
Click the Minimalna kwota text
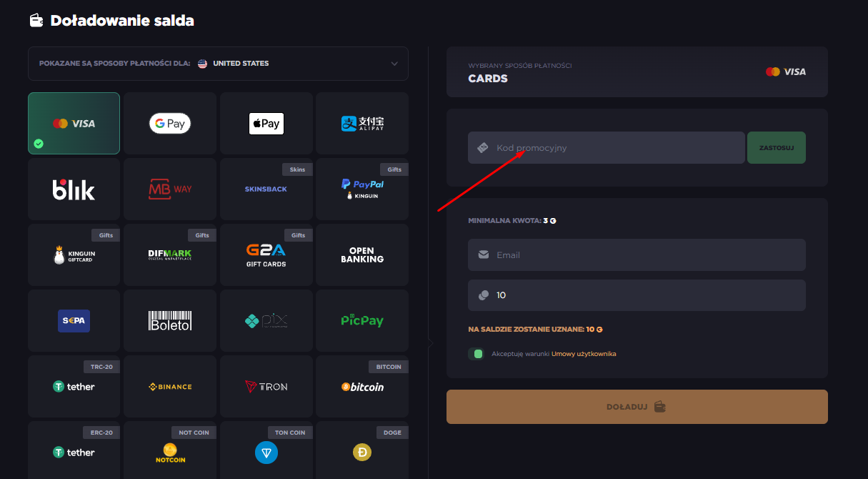coord(512,221)
